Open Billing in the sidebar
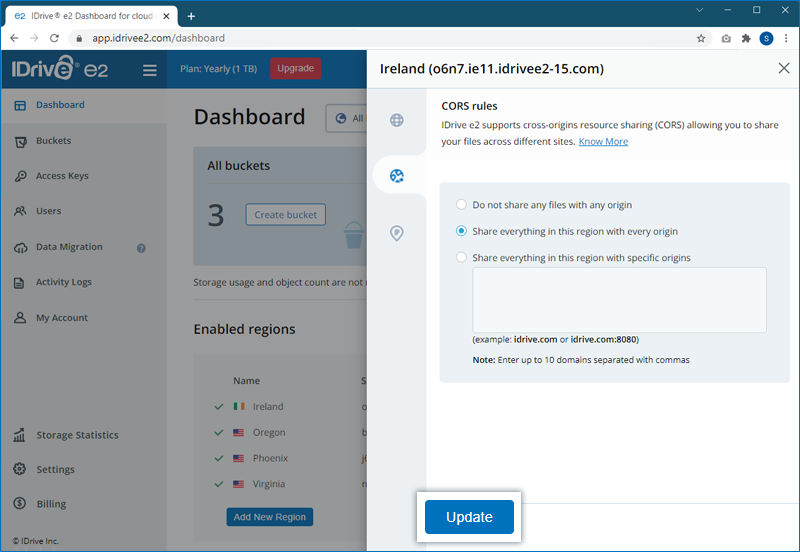The image size is (800, 552). tap(51, 504)
